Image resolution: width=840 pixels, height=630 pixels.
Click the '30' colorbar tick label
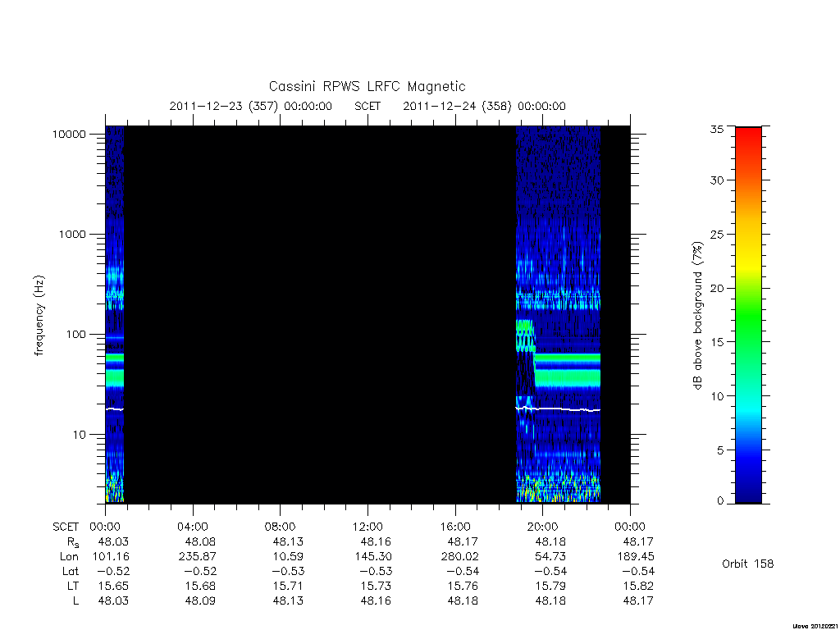[717, 180]
